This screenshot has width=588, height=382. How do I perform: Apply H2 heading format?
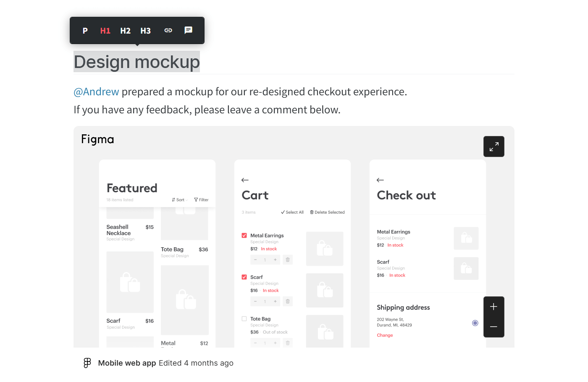pos(125,31)
